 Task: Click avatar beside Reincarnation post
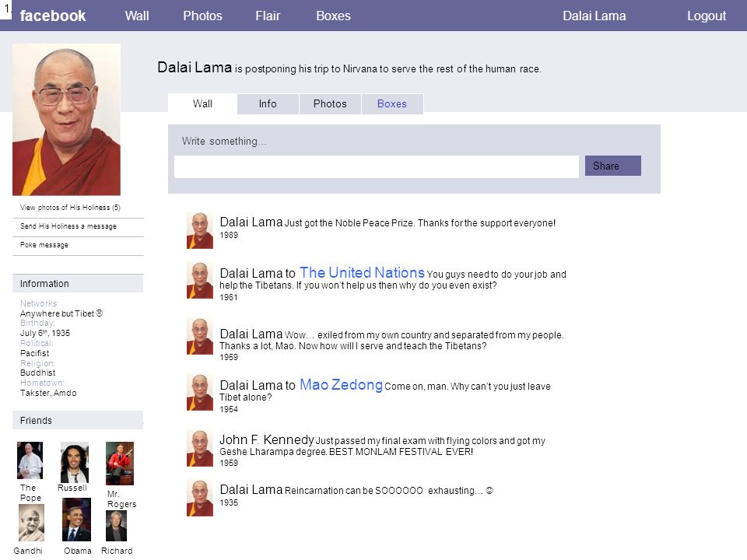200,498
